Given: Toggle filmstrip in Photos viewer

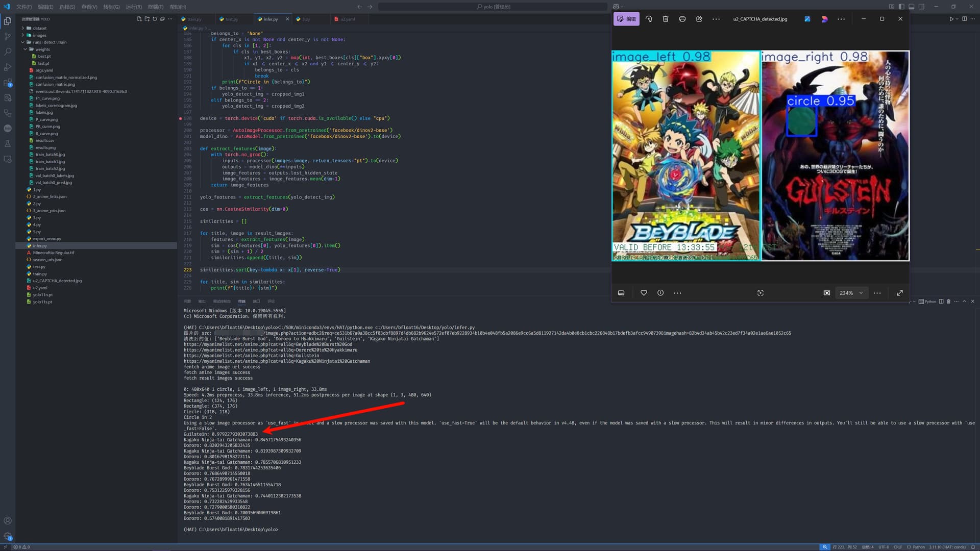Looking at the screenshot, I should (x=621, y=293).
